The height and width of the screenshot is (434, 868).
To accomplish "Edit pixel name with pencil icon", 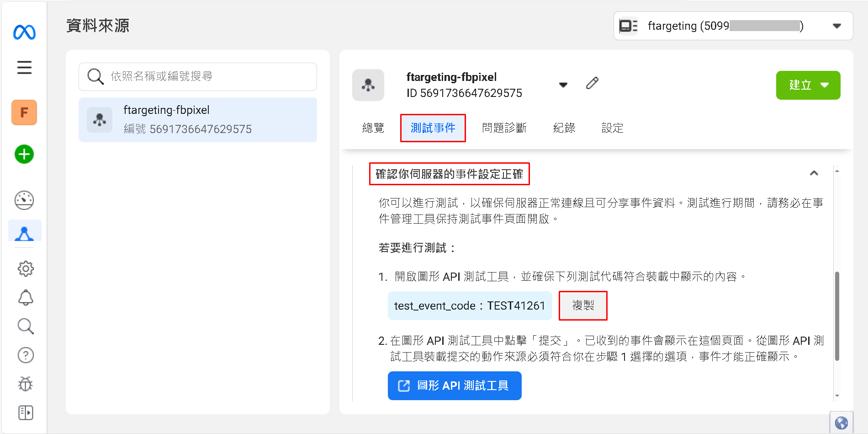I will [592, 83].
